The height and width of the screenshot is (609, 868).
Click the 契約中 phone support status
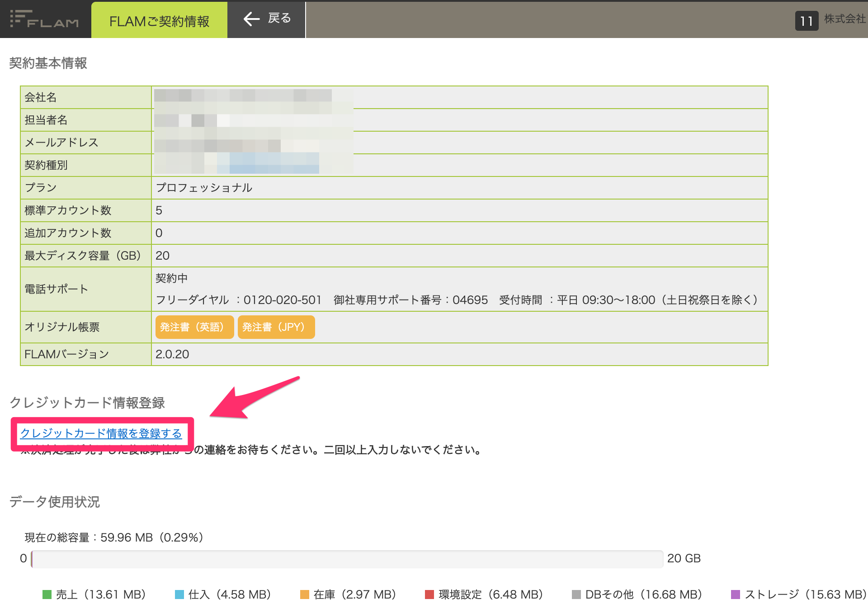172,278
